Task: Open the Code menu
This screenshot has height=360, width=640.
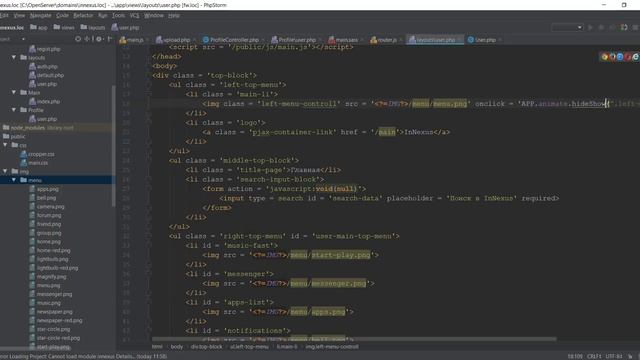Action: (62, 16)
